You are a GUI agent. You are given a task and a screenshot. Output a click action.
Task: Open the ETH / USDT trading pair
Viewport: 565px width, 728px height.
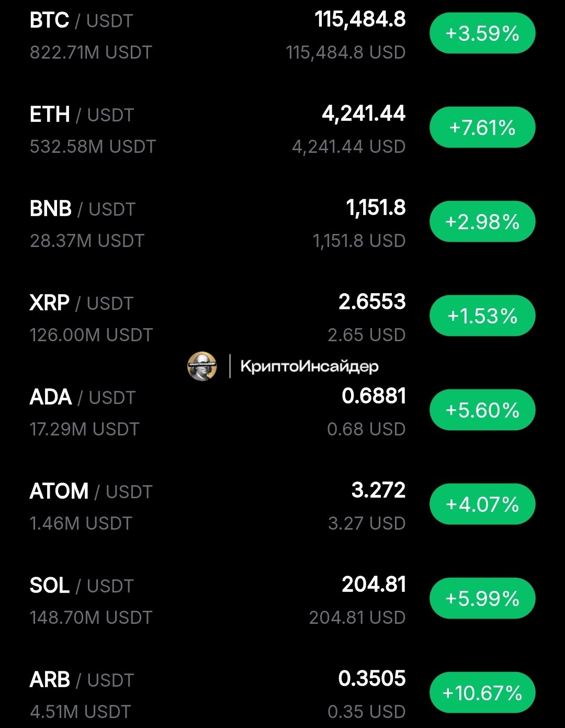82,115
